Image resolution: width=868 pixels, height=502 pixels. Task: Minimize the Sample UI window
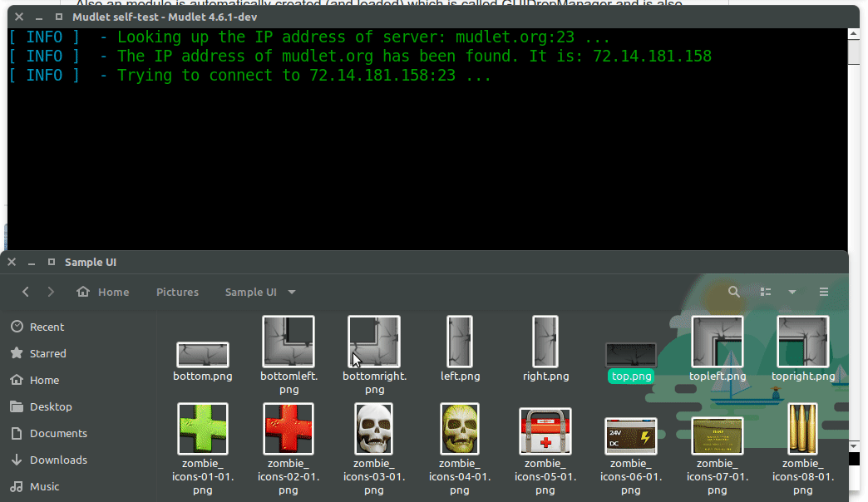click(32, 262)
